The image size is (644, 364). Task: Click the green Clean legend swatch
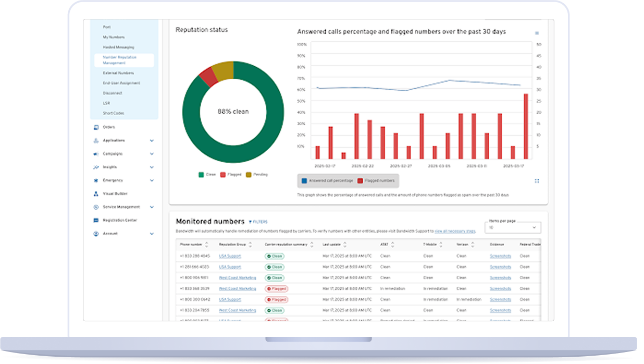201,174
